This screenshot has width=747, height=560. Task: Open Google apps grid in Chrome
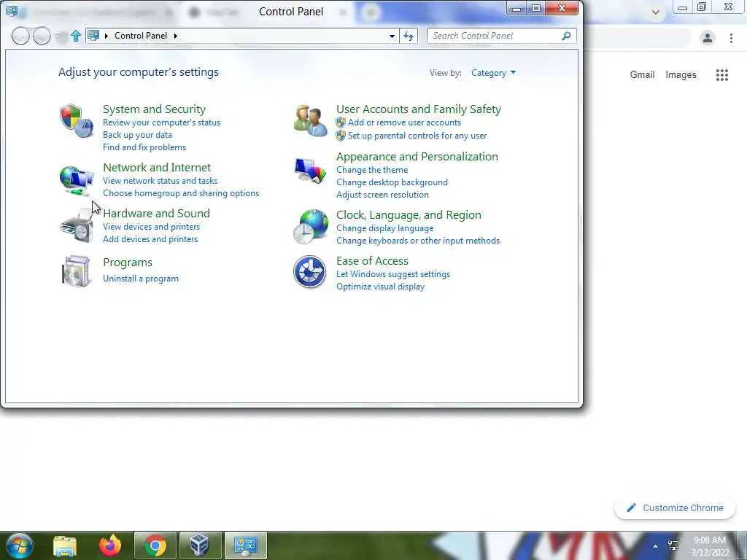pos(721,75)
